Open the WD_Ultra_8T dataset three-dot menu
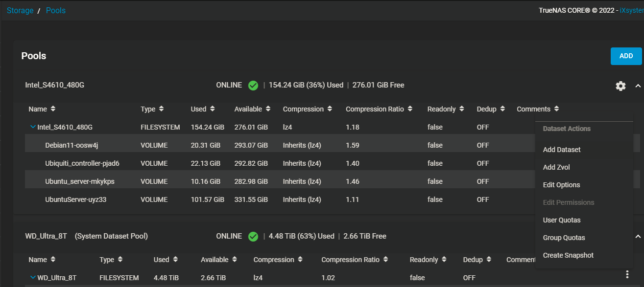This screenshot has height=287, width=644. [627, 275]
